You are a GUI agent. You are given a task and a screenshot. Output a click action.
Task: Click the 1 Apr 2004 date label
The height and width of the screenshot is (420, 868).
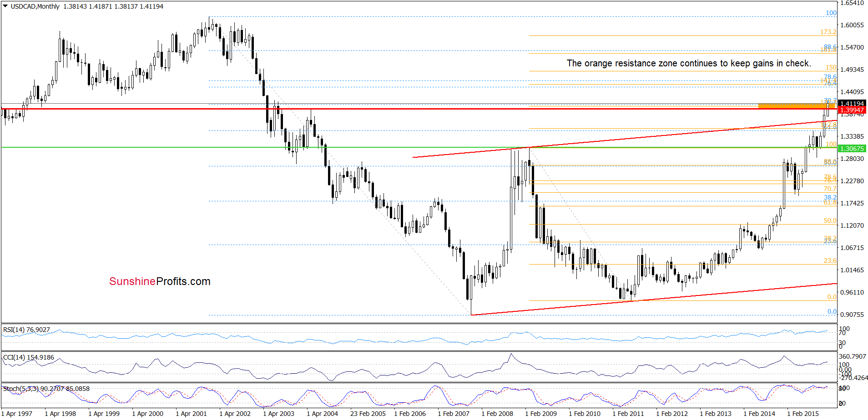323,414
